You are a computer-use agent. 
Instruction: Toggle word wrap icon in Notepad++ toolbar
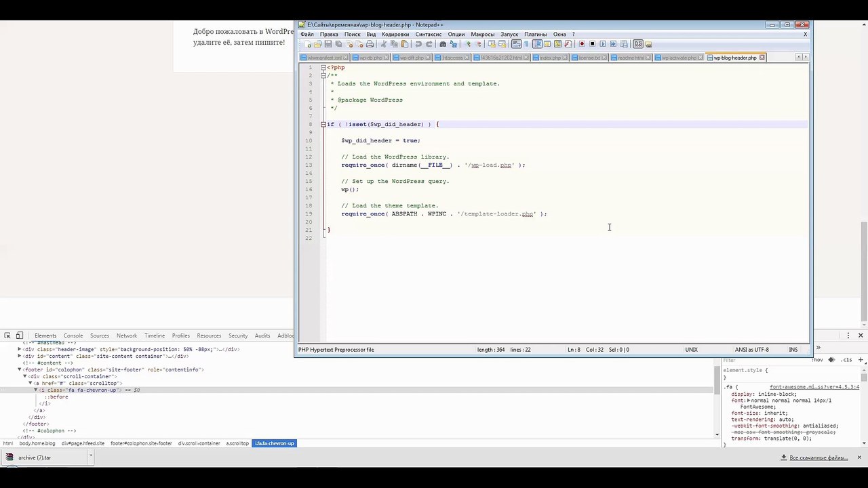coord(516,44)
